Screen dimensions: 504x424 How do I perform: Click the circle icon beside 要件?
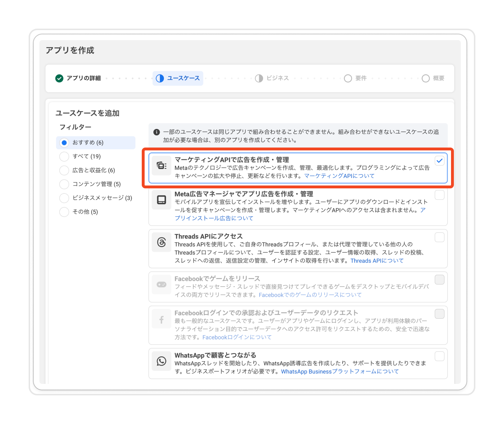(348, 78)
